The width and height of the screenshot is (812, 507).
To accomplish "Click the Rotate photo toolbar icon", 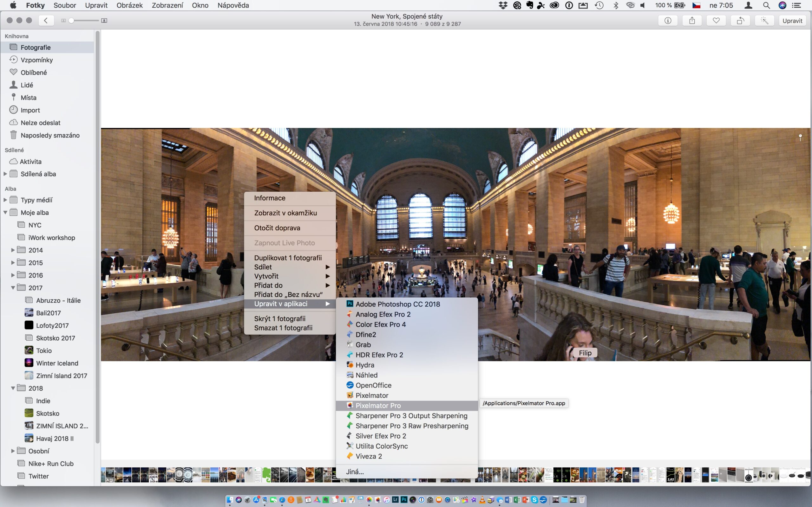I will click(x=740, y=21).
